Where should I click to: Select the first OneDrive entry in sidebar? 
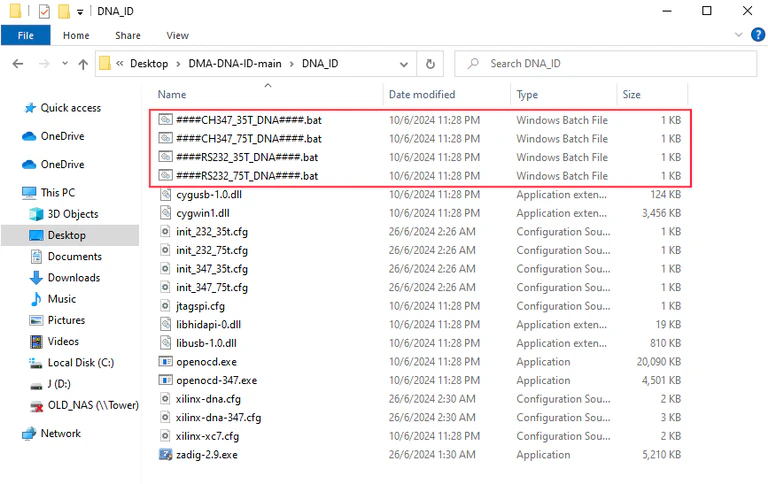click(x=62, y=136)
